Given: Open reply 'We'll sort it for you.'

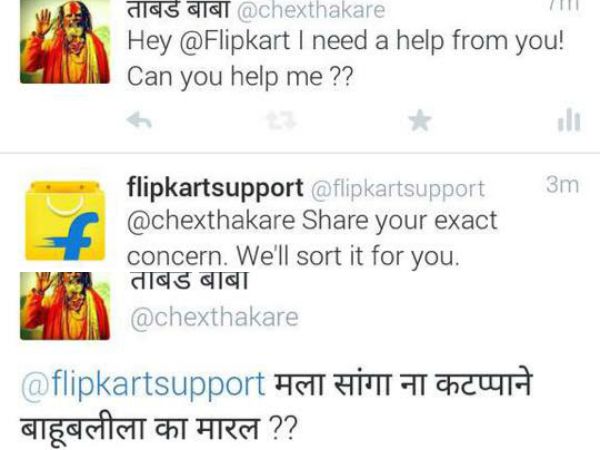Looking at the screenshot, I should [x=348, y=256].
